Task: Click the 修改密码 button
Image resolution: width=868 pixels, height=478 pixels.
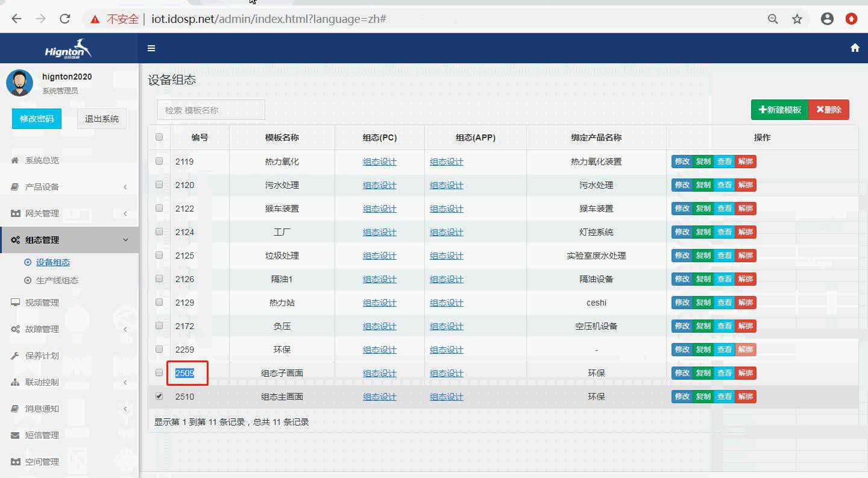Action: [x=37, y=119]
